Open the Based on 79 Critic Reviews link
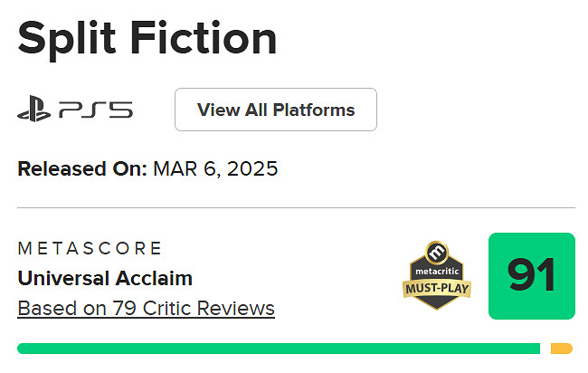Screen dimensions: 588x373 (146, 308)
